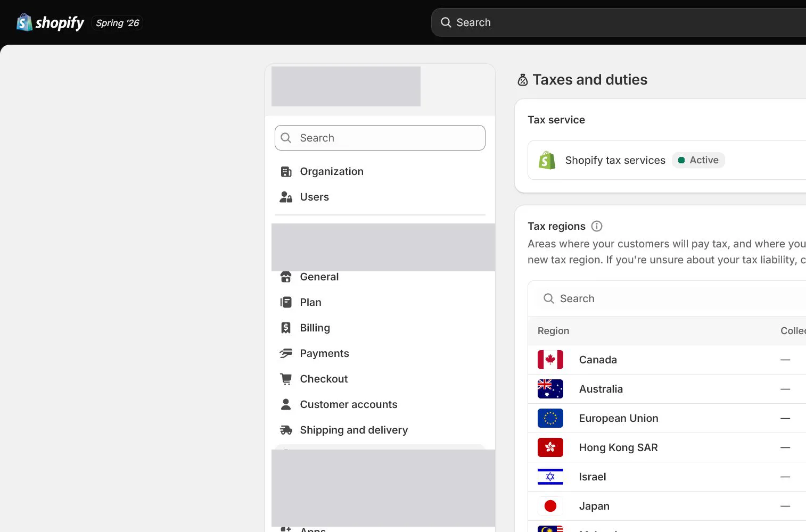
Task: Click the Canada flag icon
Action: coord(550,360)
